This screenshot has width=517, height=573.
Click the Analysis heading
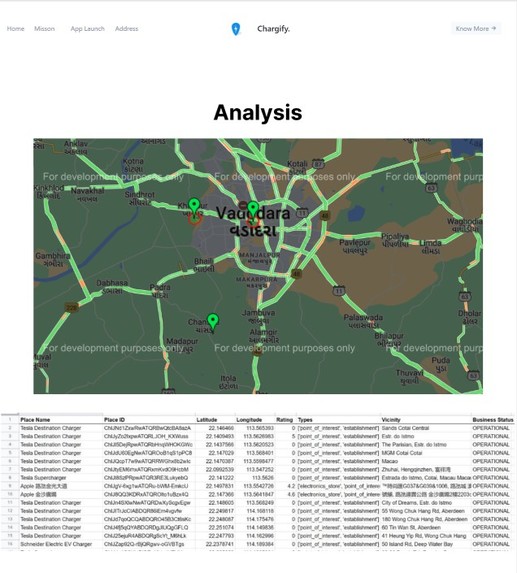[258, 112]
